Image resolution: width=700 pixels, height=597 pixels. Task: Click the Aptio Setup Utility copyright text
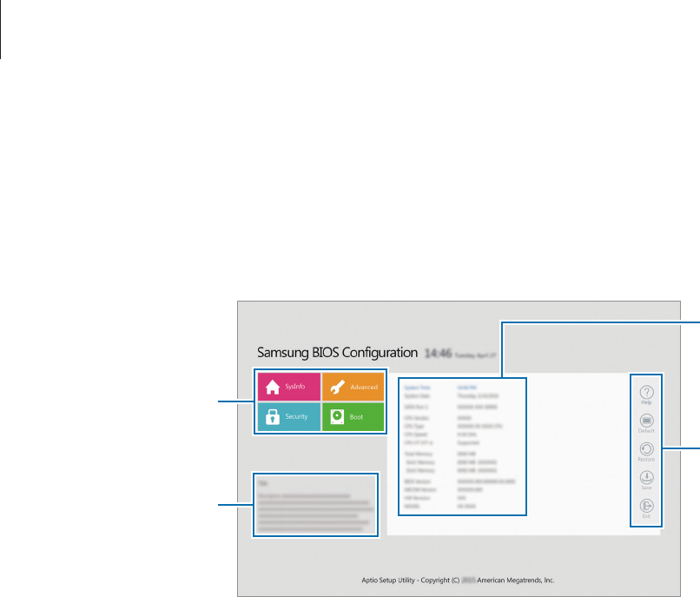pyautogui.click(x=458, y=580)
